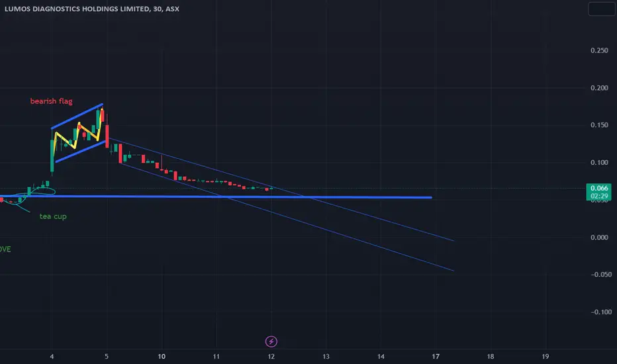617x364 pixels.
Task: Click the rounded box in top-right corner
Action: (601, 9)
